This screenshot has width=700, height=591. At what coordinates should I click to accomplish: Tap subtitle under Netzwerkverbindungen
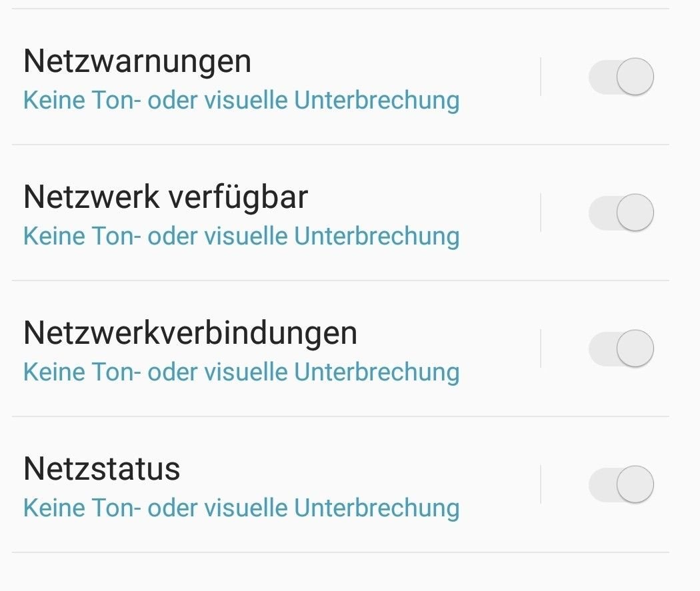(x=241, y=372)
